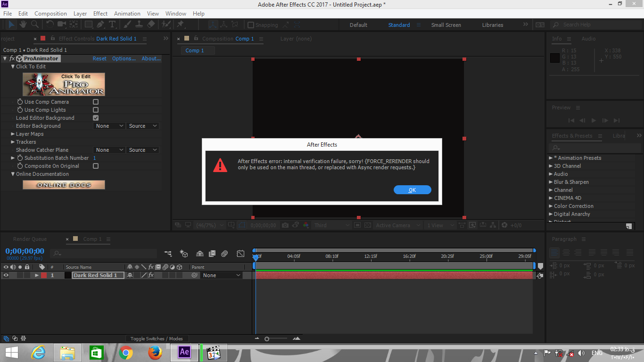Click the Windows Start button
Viewport: 644px width, 362px height.
click(x=11, y=352)
